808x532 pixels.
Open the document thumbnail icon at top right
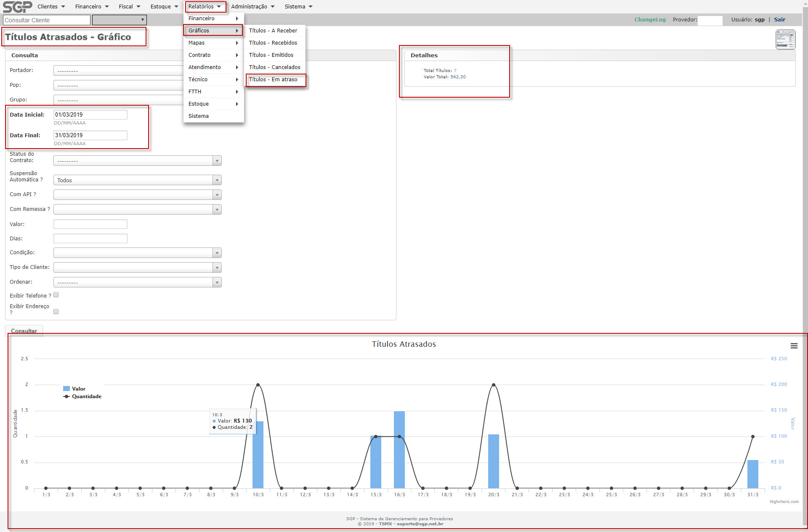(785, 40)
